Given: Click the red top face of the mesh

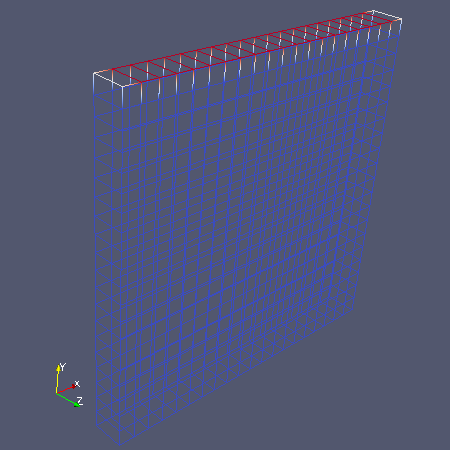Looking at the screenshot, I should (x=247, y=47).
